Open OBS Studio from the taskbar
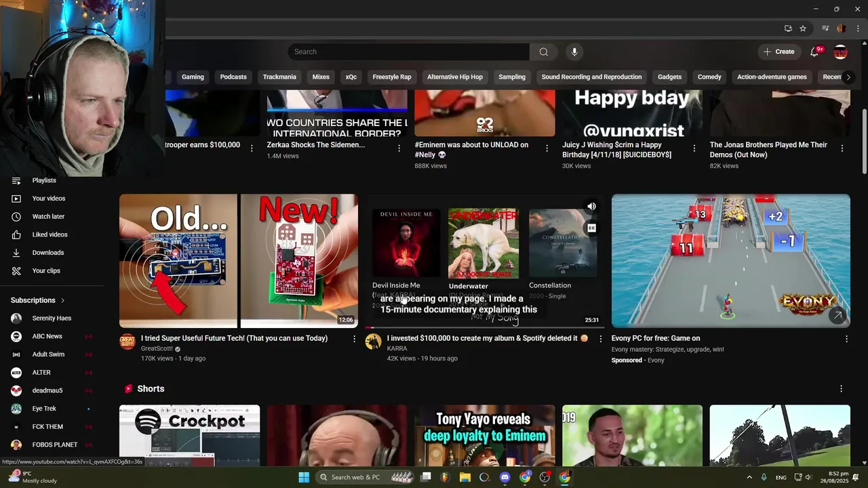The width and height of the screenshot is (868, 488). 545,477
